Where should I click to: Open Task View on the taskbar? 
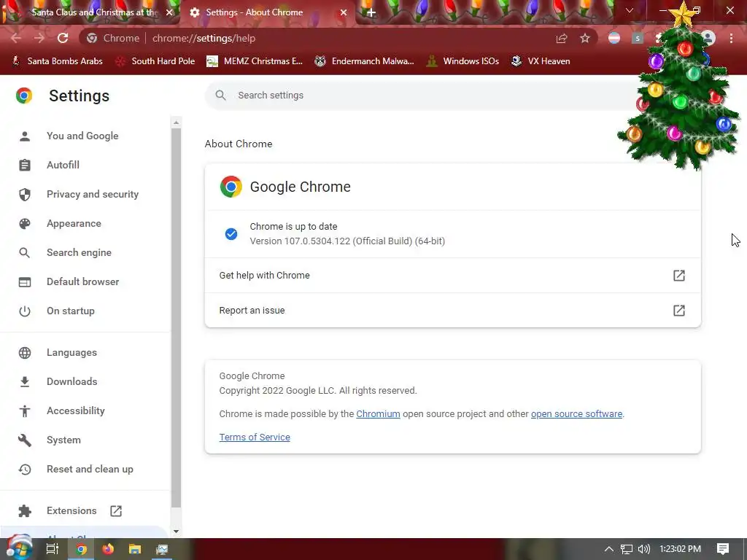tap(53, 549)
